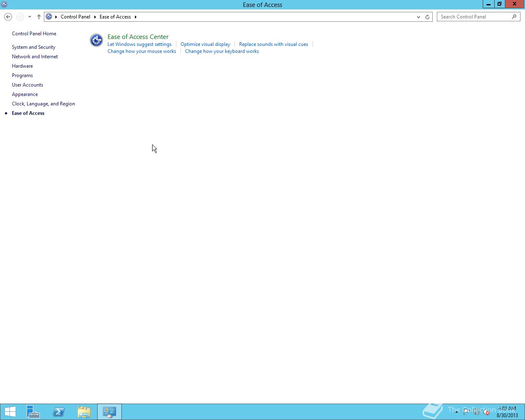Open the Ease of Access Center icon
This screenshot has width=525, height=420.
coord(96,40)
